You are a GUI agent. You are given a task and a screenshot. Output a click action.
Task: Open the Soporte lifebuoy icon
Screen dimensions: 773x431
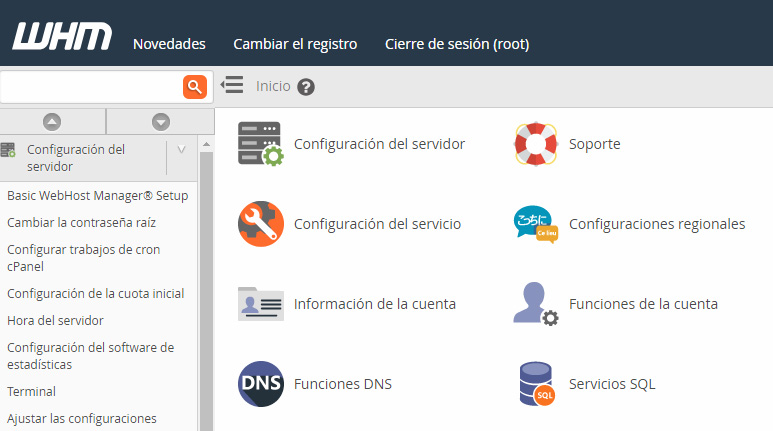point(535,144)
